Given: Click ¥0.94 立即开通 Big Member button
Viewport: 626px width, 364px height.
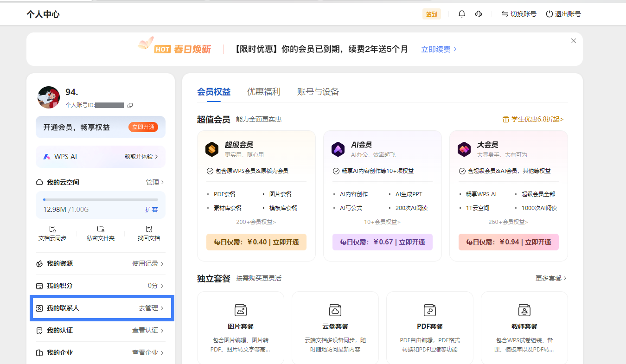Looking at the screenshot, I should (509, 242).
